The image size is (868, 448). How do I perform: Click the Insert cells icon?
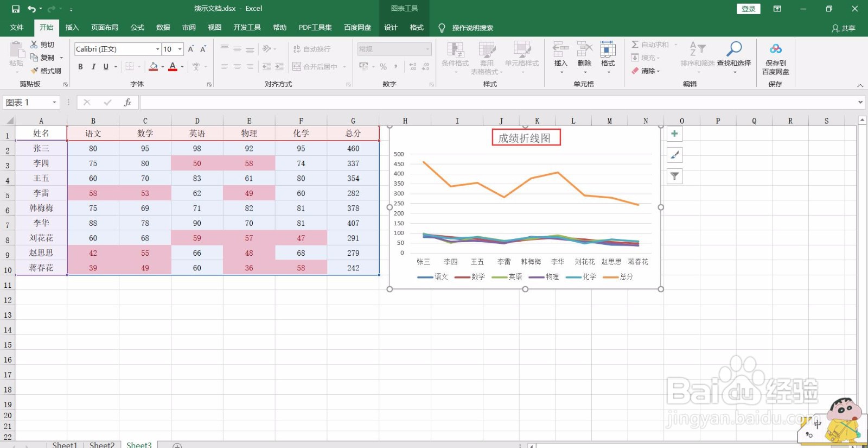coord(561,49)
